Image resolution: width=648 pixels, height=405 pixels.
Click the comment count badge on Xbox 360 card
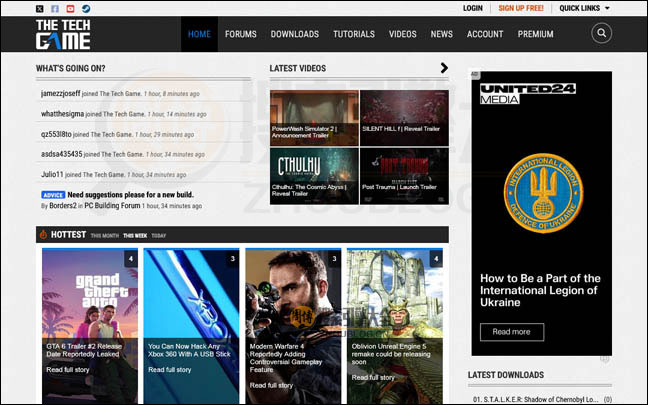tap(233, 259)
